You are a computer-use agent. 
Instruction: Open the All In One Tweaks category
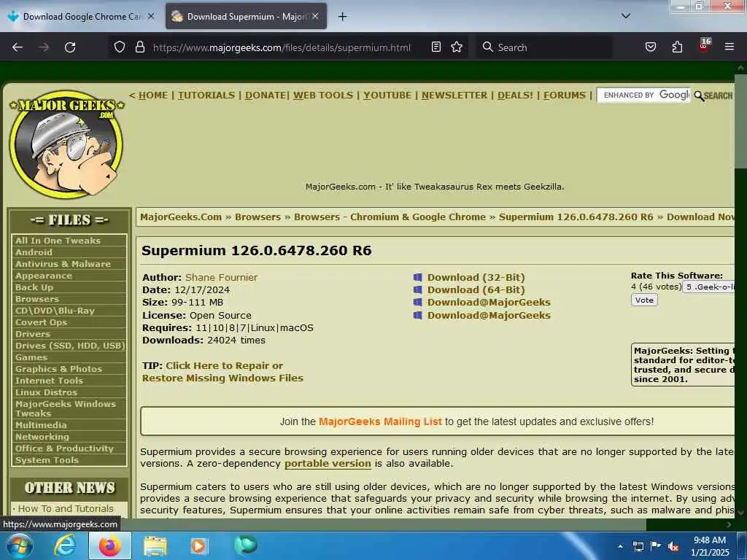tap(58, 241)
